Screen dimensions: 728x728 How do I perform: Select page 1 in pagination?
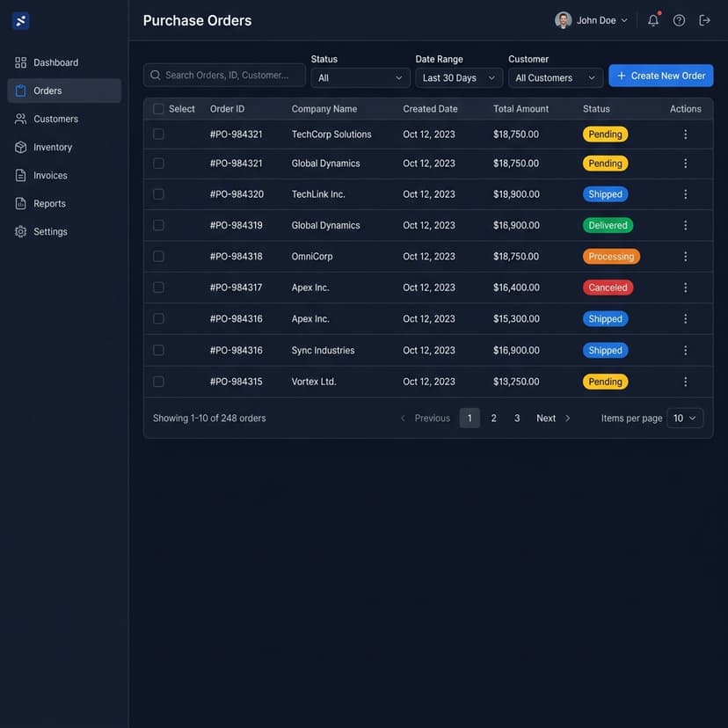pyautogui.click(x=470, y=419)
